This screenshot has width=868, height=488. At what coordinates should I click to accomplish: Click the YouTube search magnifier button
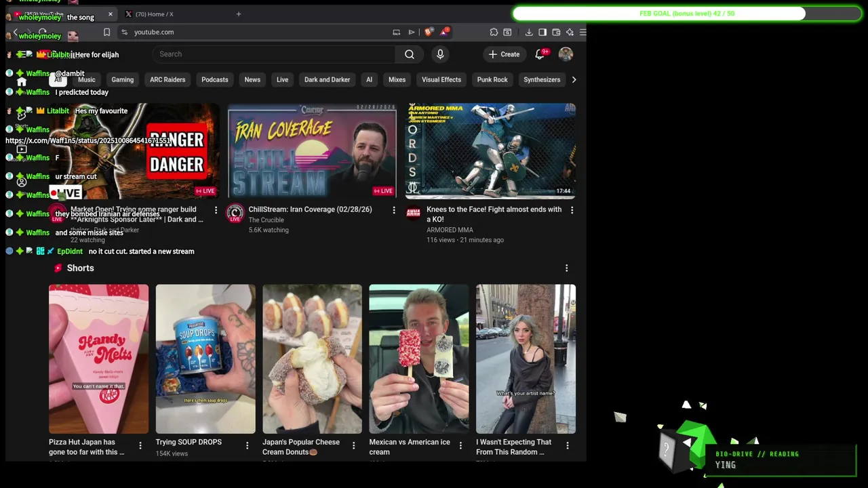(410, 54)
